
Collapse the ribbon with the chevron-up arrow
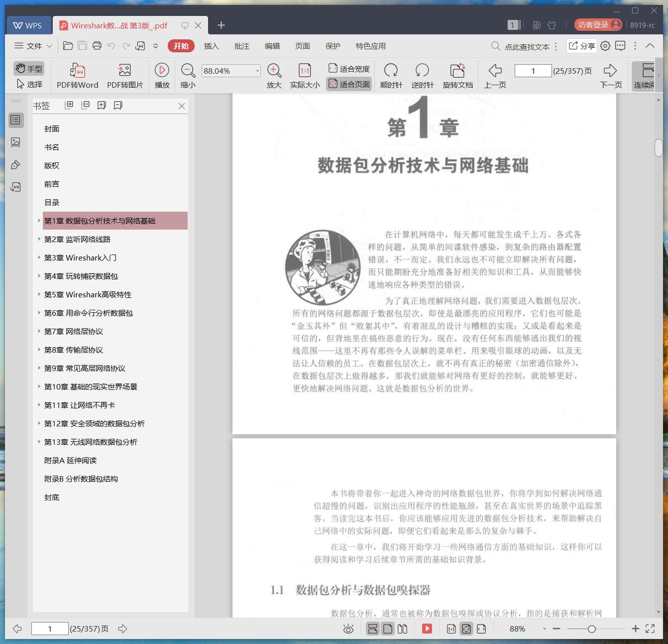(650, 46)
